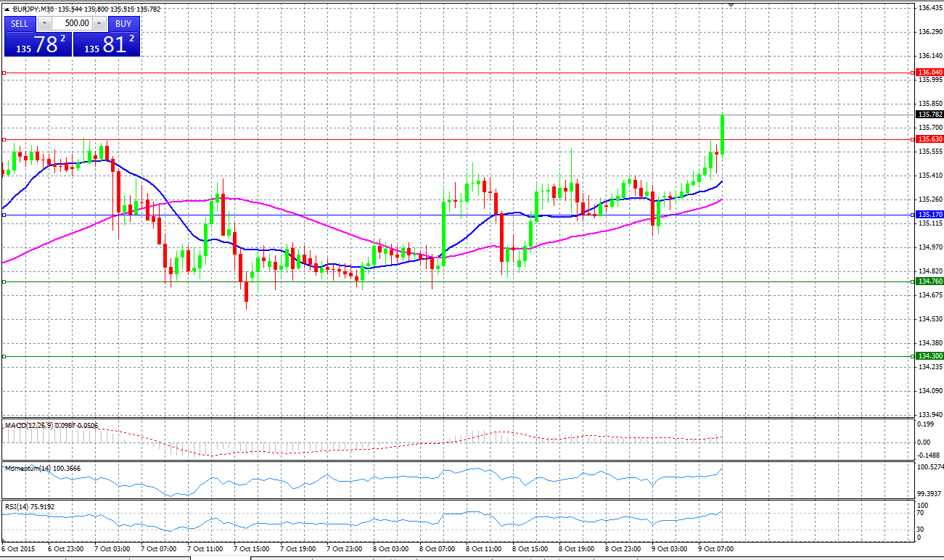Click the MACD(12,26,9) indicator label
Viewport: 944px width, 560px height.
30,425
